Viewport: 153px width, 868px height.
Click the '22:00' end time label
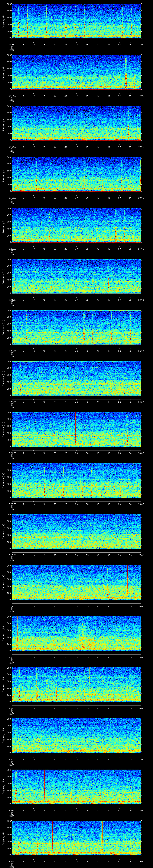141,300
